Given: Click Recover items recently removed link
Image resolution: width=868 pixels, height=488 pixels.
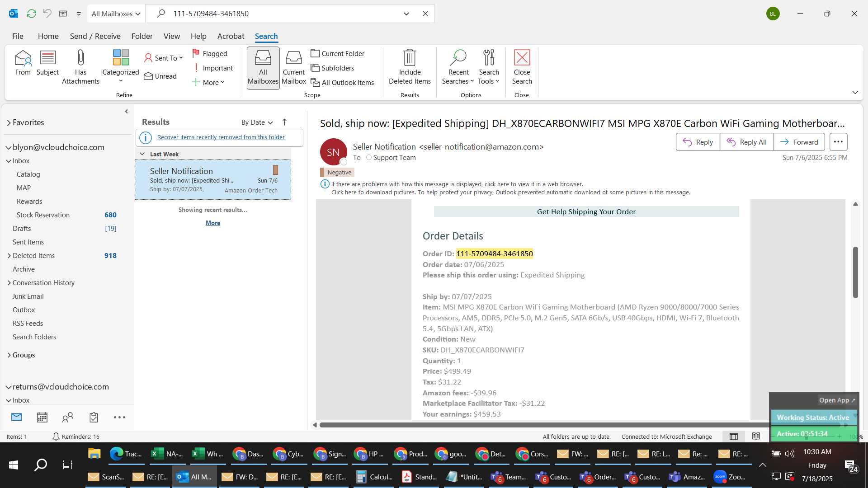Looking at the screenshot, I should (x=221, y=137).
